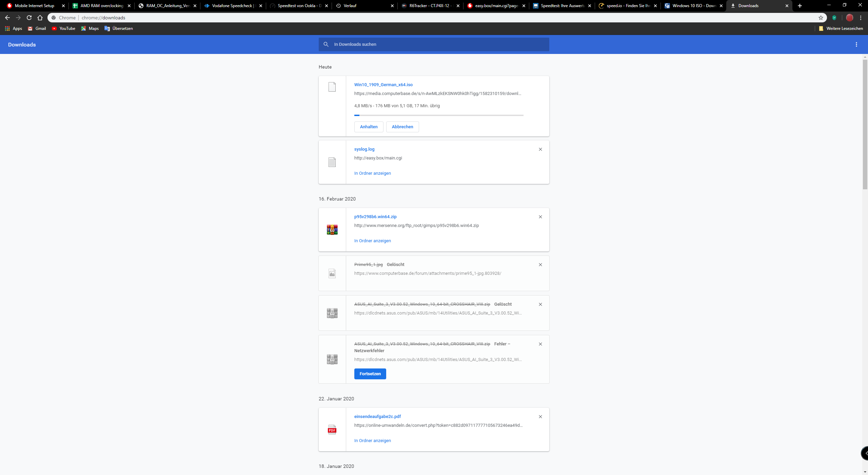Open Apps bookmark shortcut
This screenshot has width=868, height=475.
coord(14,28)
